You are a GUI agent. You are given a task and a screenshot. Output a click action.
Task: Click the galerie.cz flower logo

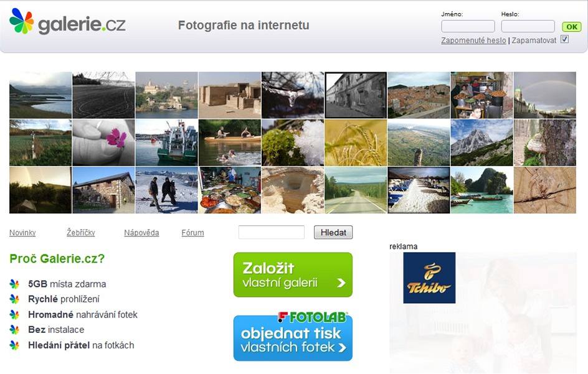coord(22,21)
